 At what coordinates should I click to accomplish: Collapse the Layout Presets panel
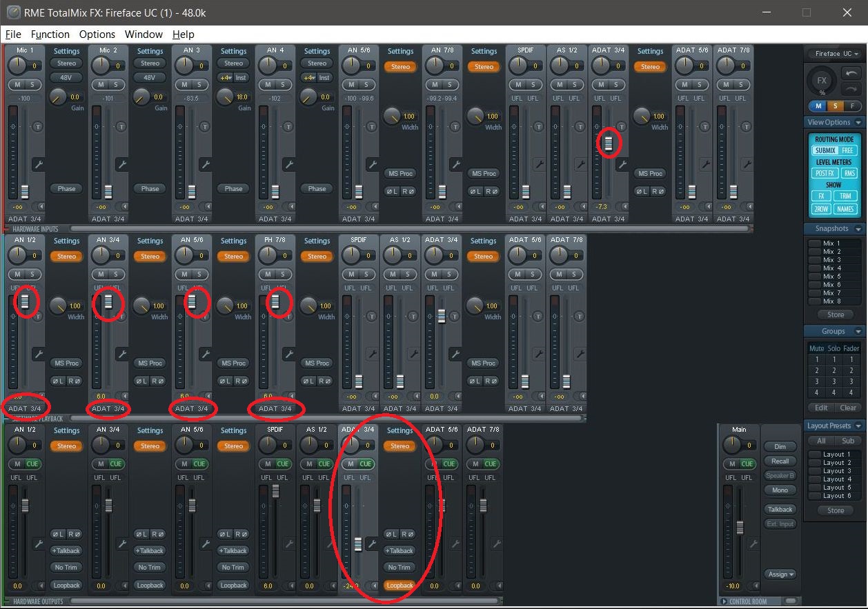(x=858, y=426)
